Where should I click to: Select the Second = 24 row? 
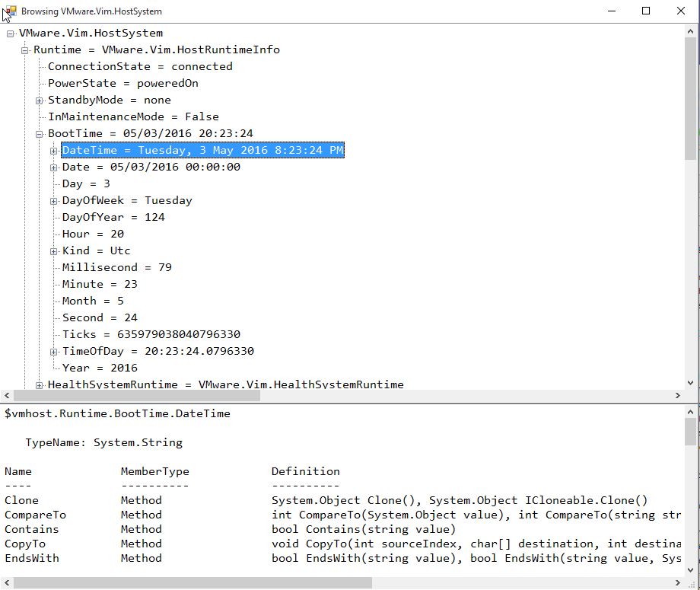[x=100, y=317]
